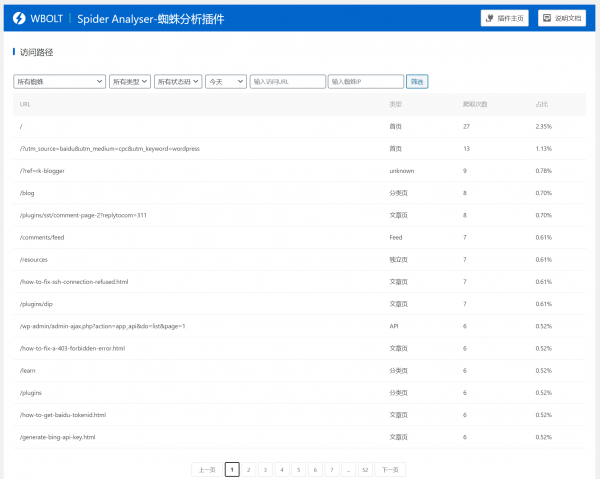The width and height of the screenshot is (600, 479).
Task: Select pagination page 2
Action: point(249,469)
